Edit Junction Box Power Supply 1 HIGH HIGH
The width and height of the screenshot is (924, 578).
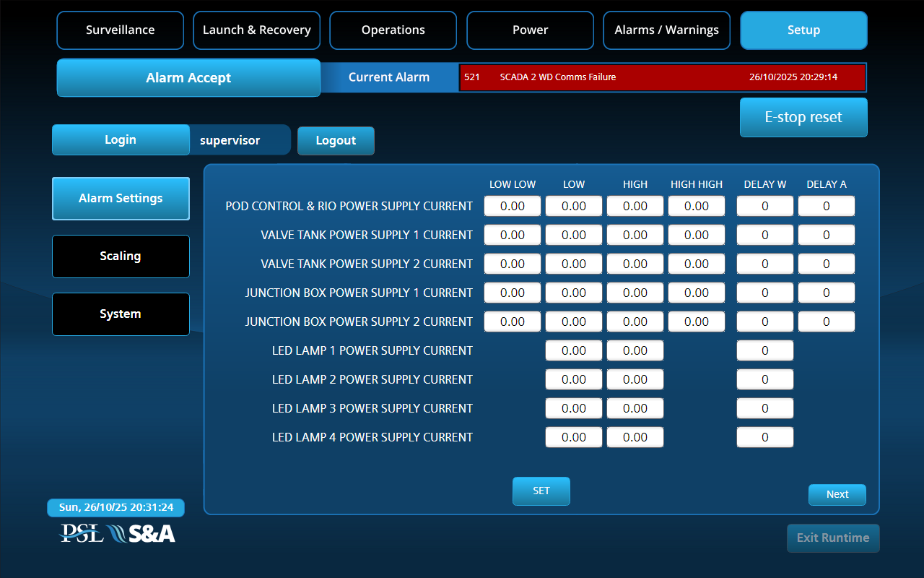[696, 293]
